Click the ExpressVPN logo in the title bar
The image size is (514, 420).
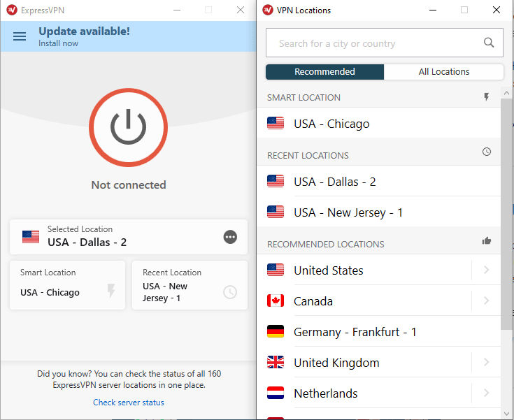point(12,10)
